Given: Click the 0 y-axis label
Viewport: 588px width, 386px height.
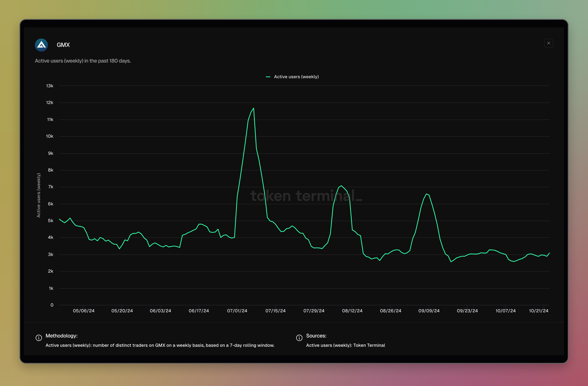Looking at the screenshot, I should [52, 305].
